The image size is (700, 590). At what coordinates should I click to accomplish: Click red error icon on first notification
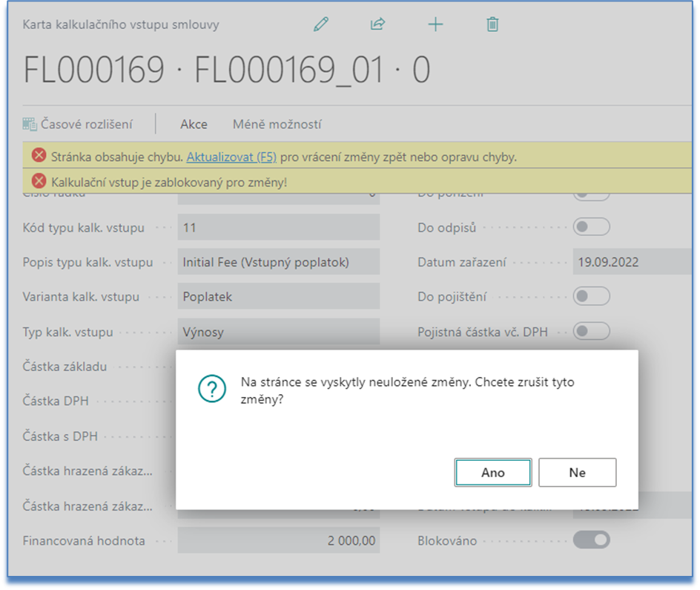(39, 157)
